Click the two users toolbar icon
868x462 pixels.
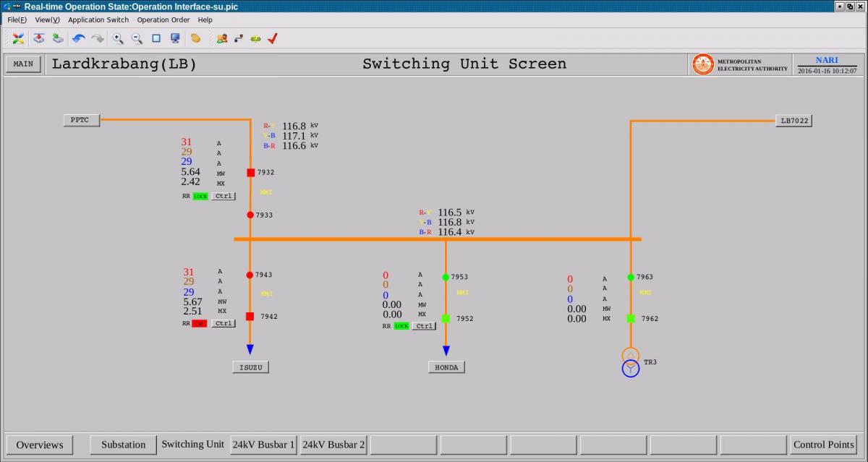221,38
